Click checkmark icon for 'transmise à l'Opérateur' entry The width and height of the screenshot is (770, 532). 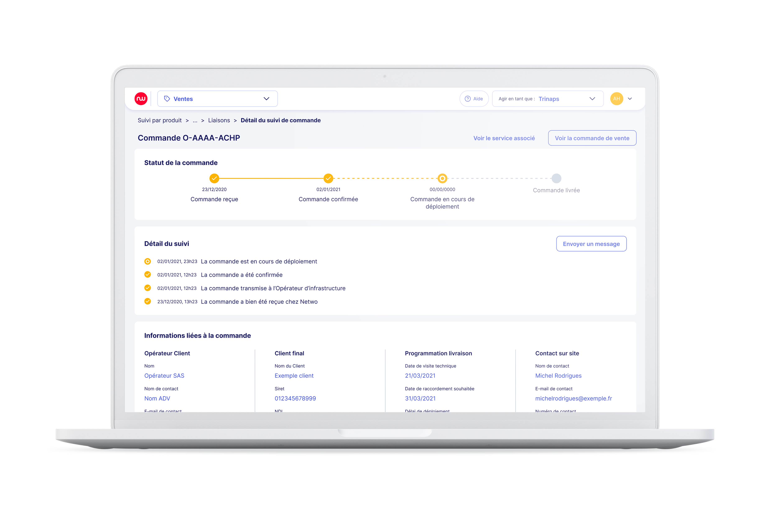147,288
